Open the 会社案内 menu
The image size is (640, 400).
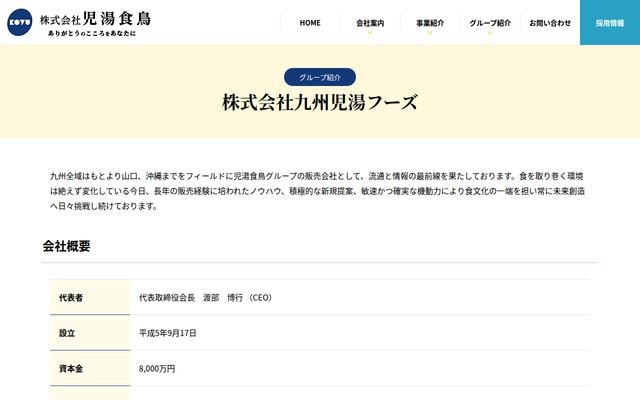coord(370,23)
